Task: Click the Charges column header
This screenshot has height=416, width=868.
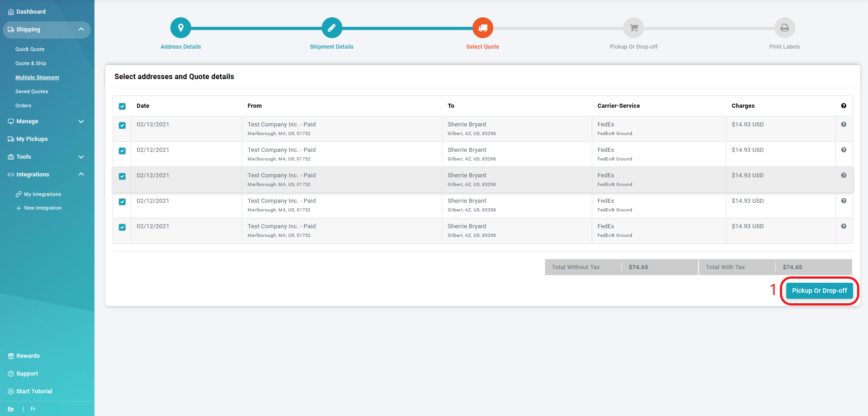Action: point(743,106)
